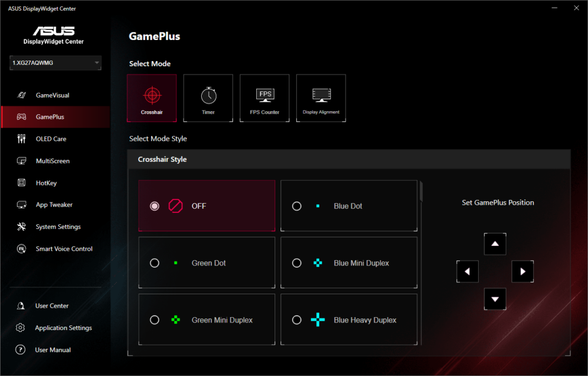
Task: Select the Timer mode icon
Action: [208, 98]
